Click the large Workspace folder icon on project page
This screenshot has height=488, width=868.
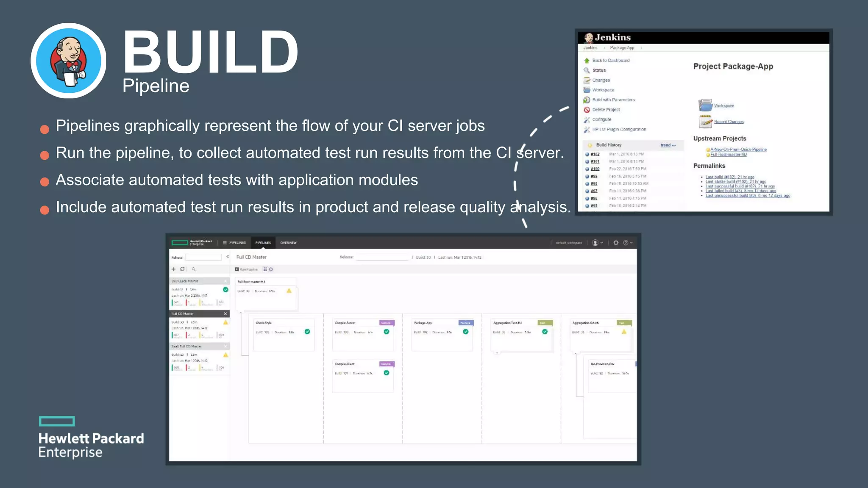[x=705, y=105]
